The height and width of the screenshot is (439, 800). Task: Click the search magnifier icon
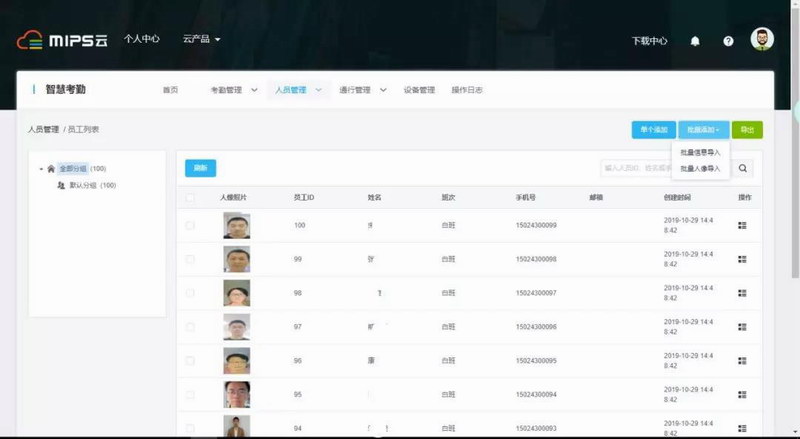[x=743, y=169]
